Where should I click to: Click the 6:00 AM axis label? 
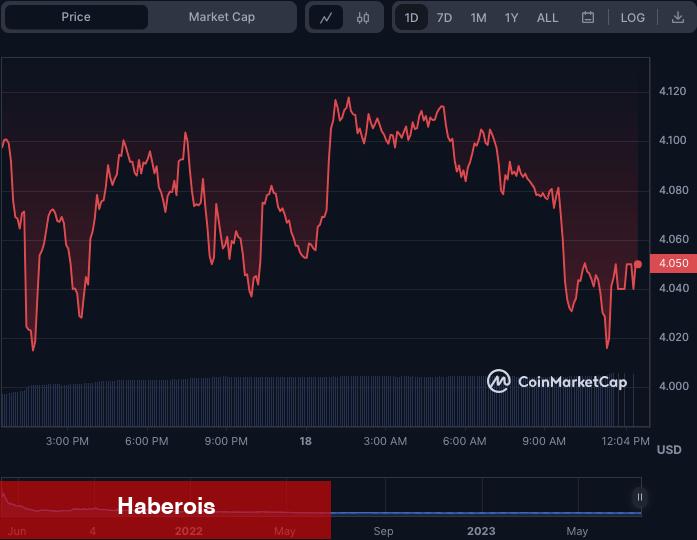[x=465, y=441]
